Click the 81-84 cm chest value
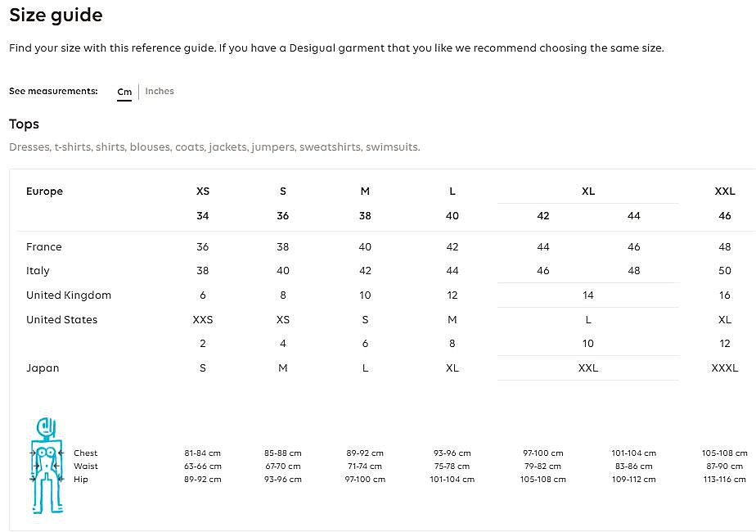Viewport: 756px width, 532px height. click(x=203, y=453)
